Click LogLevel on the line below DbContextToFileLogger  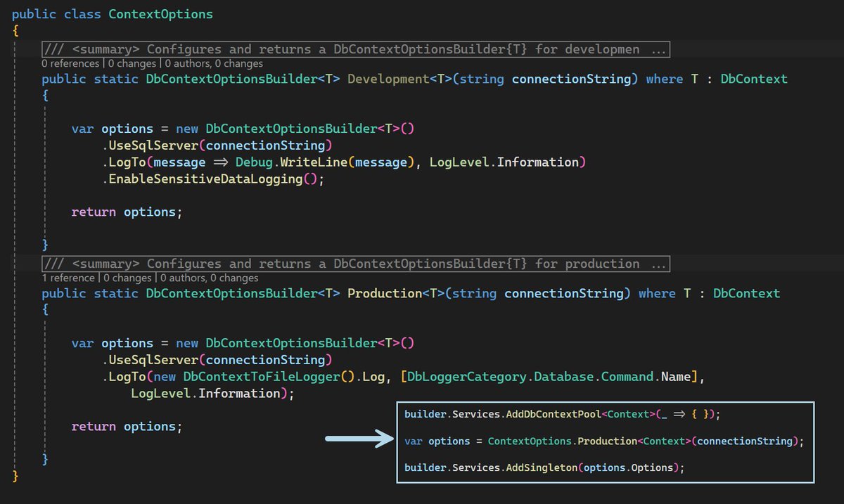(x=160, y=393)
